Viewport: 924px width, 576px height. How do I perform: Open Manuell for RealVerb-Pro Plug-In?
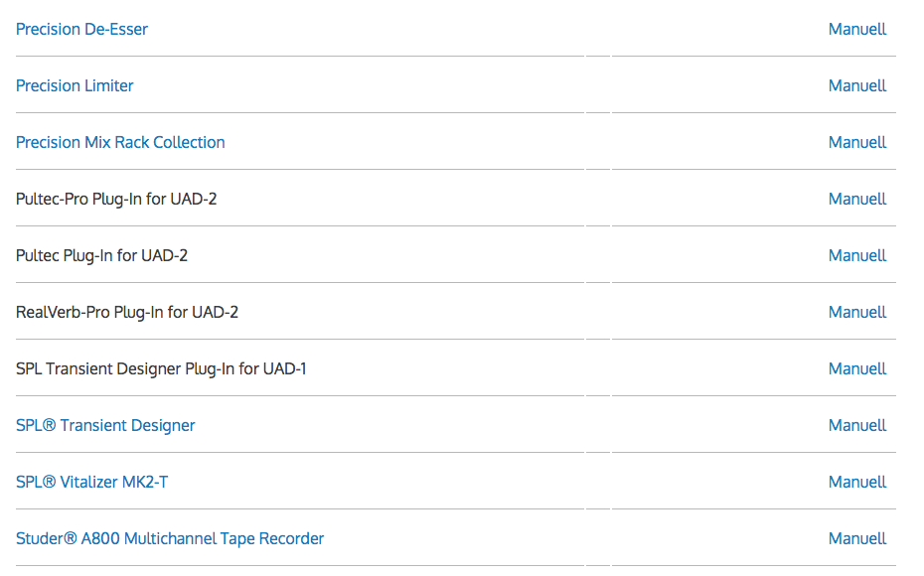coord(856,313)
